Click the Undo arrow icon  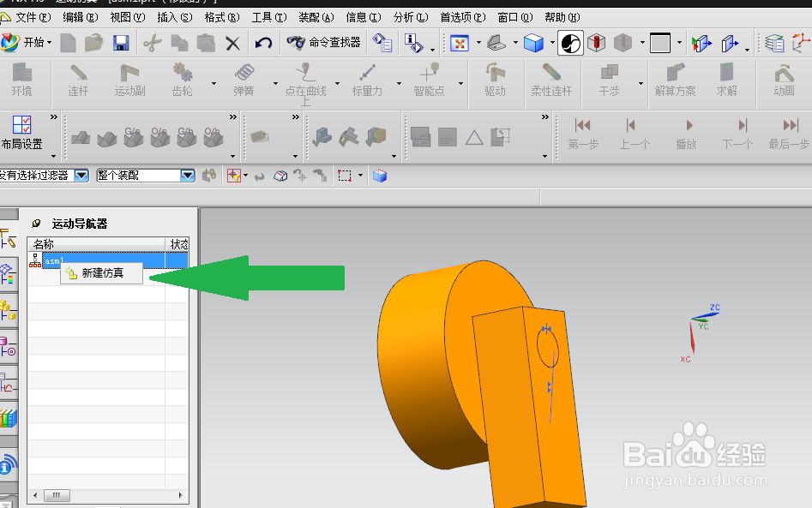(263, 43)
